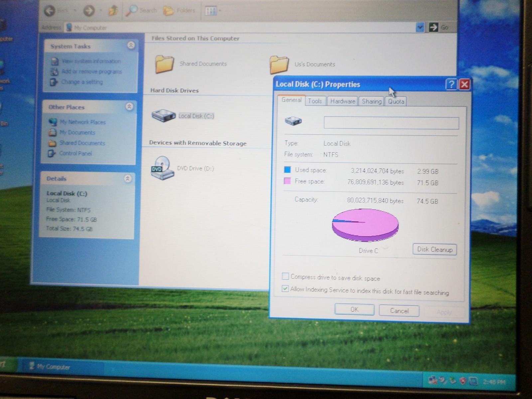Switch to the General tab
Viewport: 532px width, 399px height.
291,100
